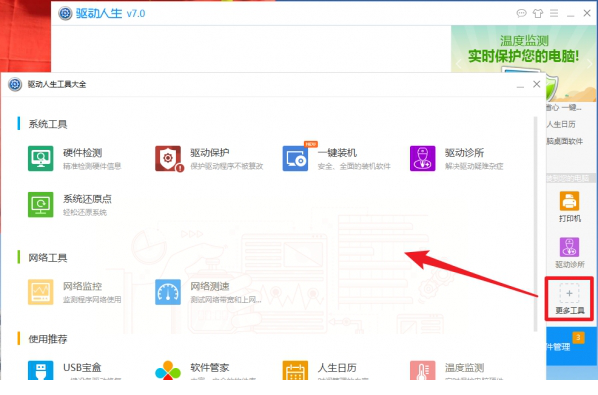The image size is (598, 395).
Task: Click the 使用推荐 section heading
Action: coord(48,339)
